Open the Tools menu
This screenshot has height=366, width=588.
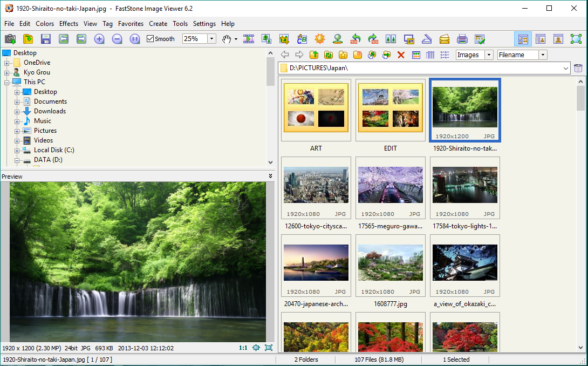(180, 24)
